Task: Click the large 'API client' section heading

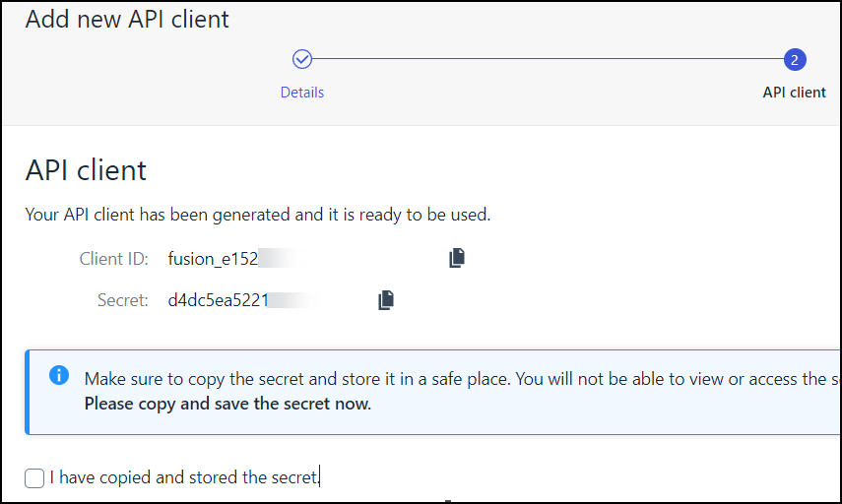Action: coord(86,170)
